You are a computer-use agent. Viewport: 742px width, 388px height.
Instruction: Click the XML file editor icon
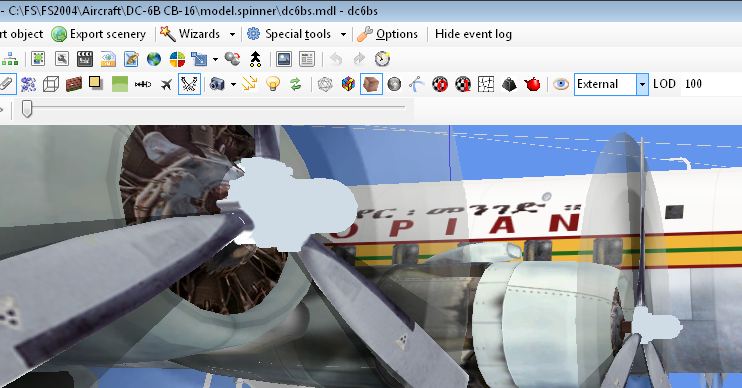tap(108, 59)
